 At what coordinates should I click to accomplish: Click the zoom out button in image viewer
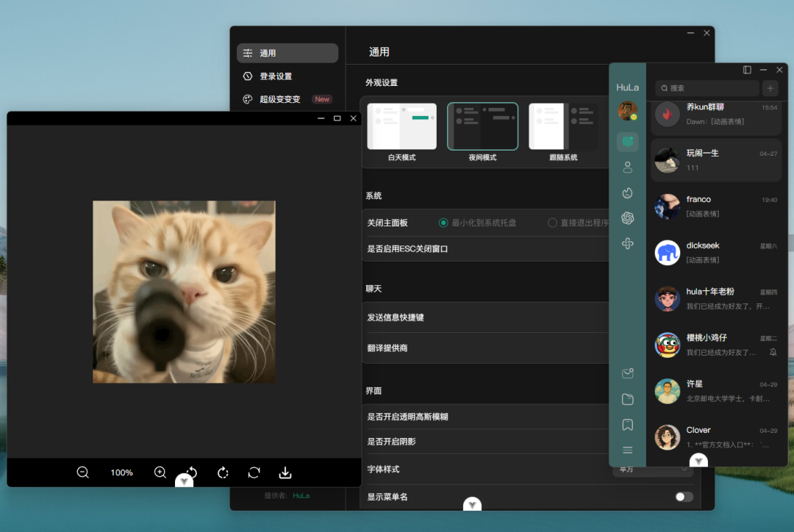pyautogui.click(x=82, y=472)
